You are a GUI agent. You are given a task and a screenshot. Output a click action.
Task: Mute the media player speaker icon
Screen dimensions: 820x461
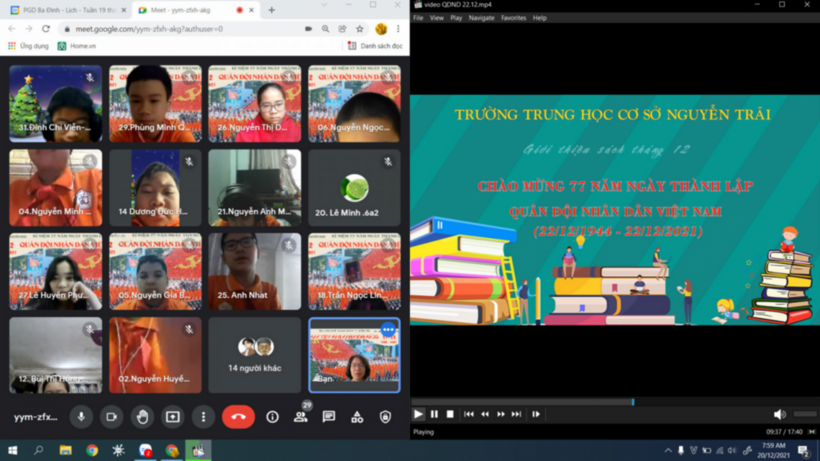point(779,414)
